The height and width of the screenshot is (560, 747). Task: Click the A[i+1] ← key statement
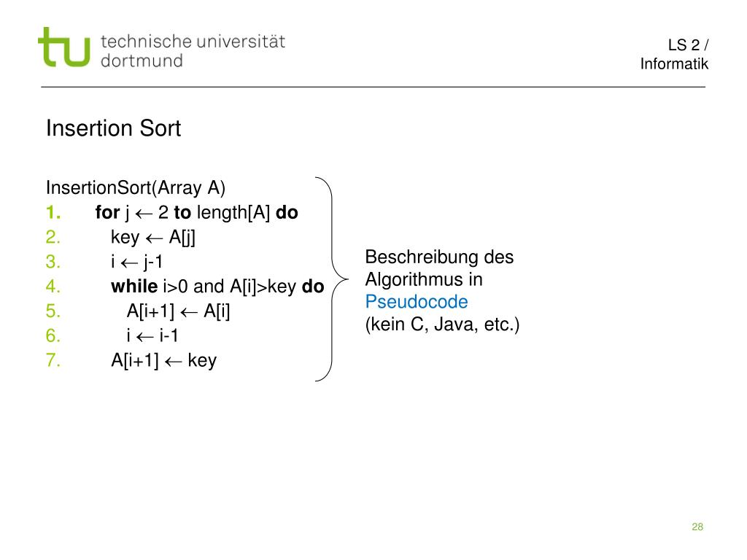tap(164, 360)
